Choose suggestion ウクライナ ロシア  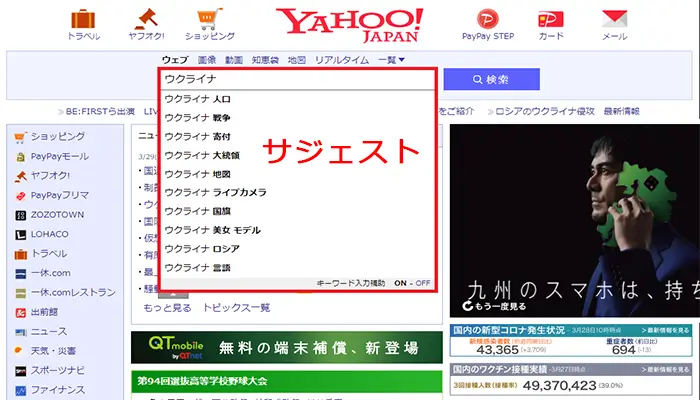click(297, 249)
